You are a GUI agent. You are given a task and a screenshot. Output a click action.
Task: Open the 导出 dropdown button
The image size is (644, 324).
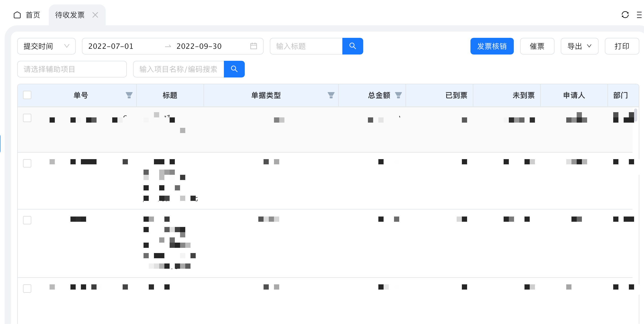pyautogui.click(x=579, y=46)
